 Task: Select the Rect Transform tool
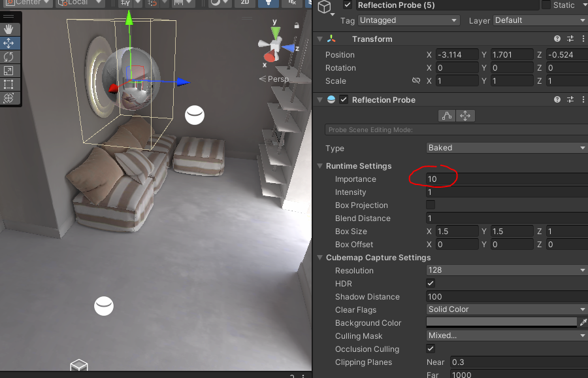(8, 84)
